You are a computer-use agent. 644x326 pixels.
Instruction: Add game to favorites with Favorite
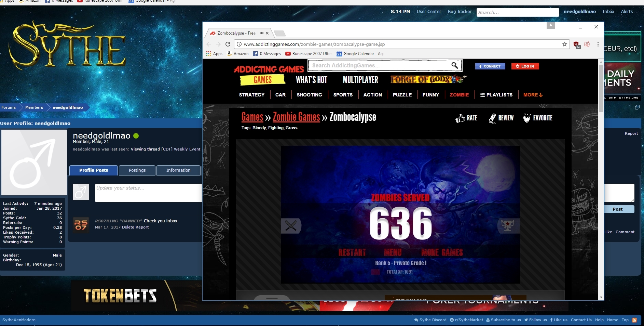click(538, 118)
